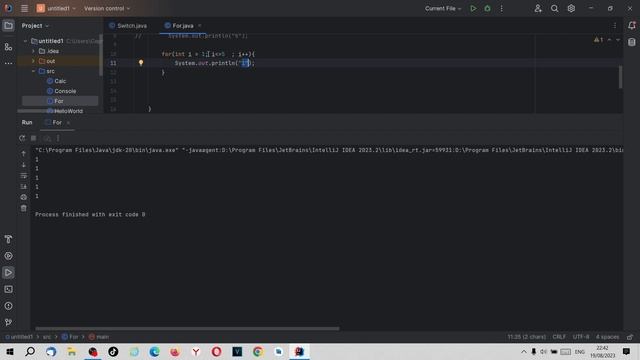Click the UTF-8 encoding status
Screen dimensions: 640x360
point(581,337)
